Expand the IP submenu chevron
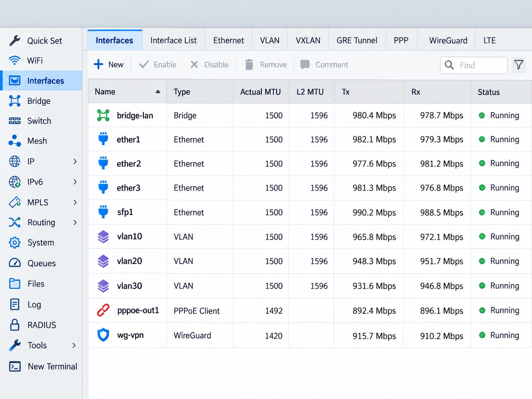 (75, 161)
